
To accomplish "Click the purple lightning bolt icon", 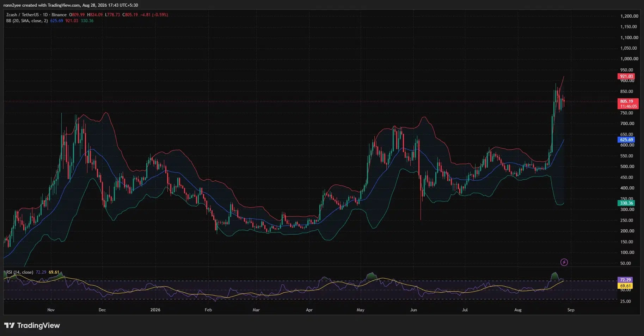I will tap(564, 262).
